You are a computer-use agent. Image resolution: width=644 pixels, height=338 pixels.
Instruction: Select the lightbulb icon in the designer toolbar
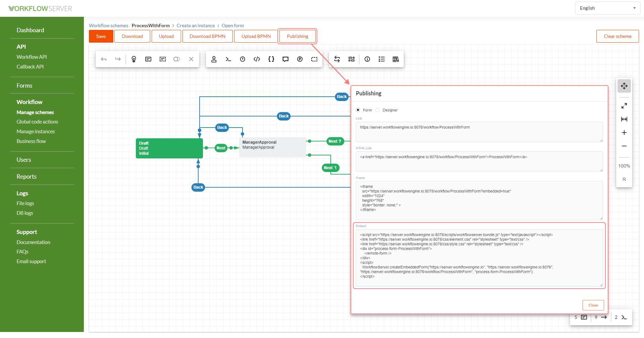coord(134,59)
